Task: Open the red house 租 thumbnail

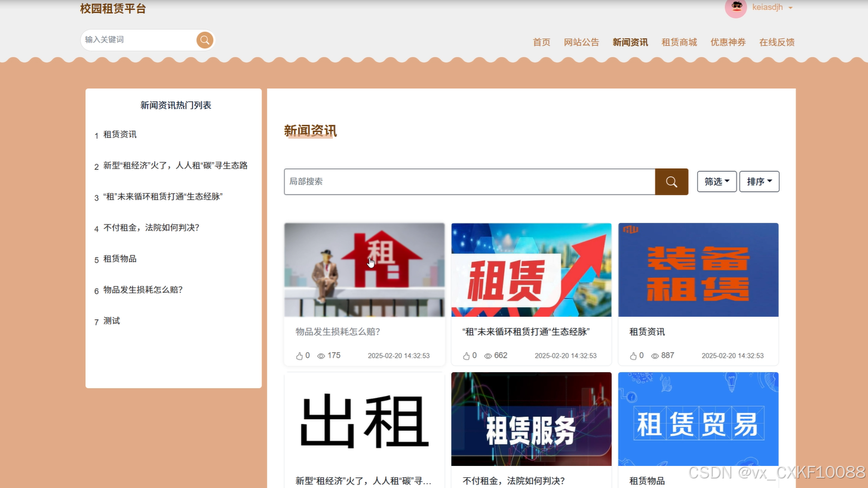Action: pos(364,270)
